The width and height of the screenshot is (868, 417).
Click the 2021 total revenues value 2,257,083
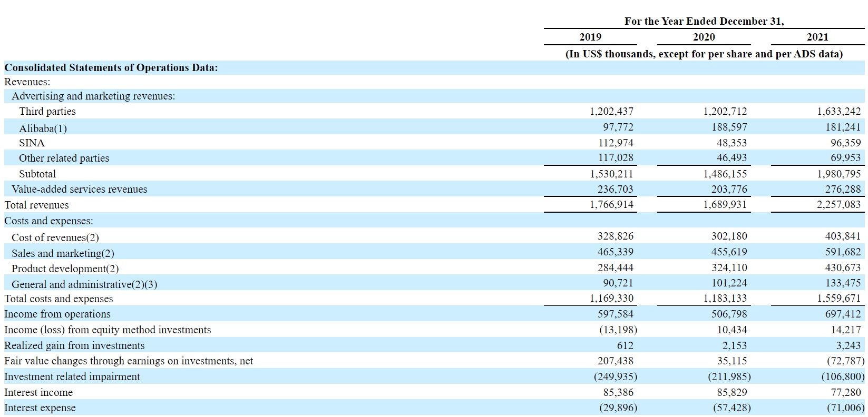[838, 204]
